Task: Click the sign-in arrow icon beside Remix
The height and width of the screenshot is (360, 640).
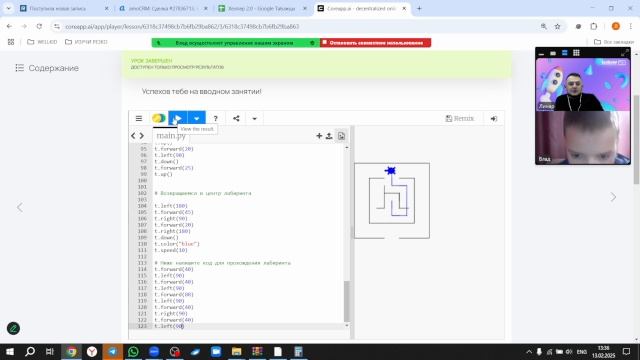Action: coord(493,118)
